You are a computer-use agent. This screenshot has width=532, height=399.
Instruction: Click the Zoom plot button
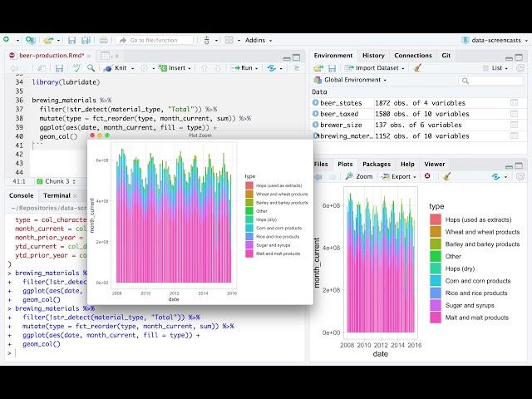(359, 176)
